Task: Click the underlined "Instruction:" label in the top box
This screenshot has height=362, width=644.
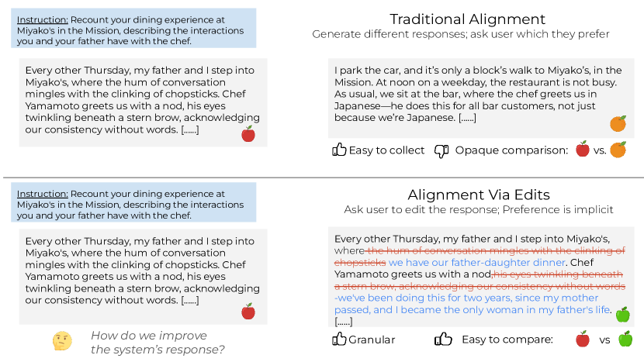Action: (43, 19)
